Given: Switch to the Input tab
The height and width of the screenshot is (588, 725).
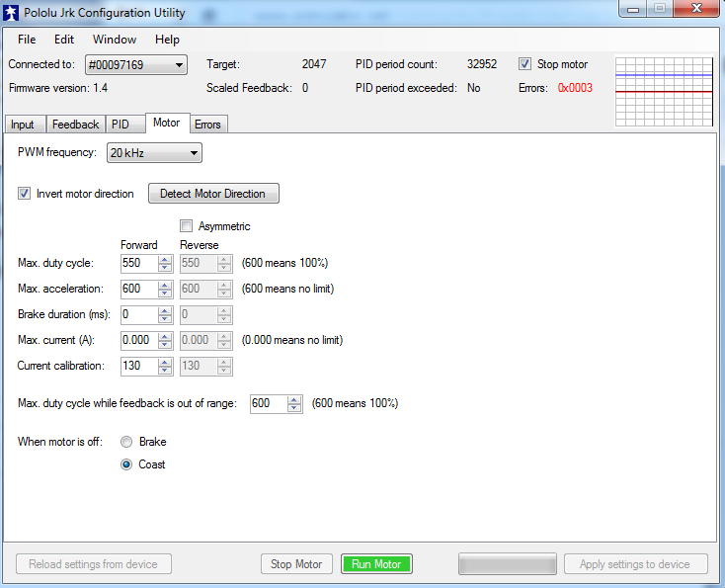Looking at the screenshot, I should point(26,125).
